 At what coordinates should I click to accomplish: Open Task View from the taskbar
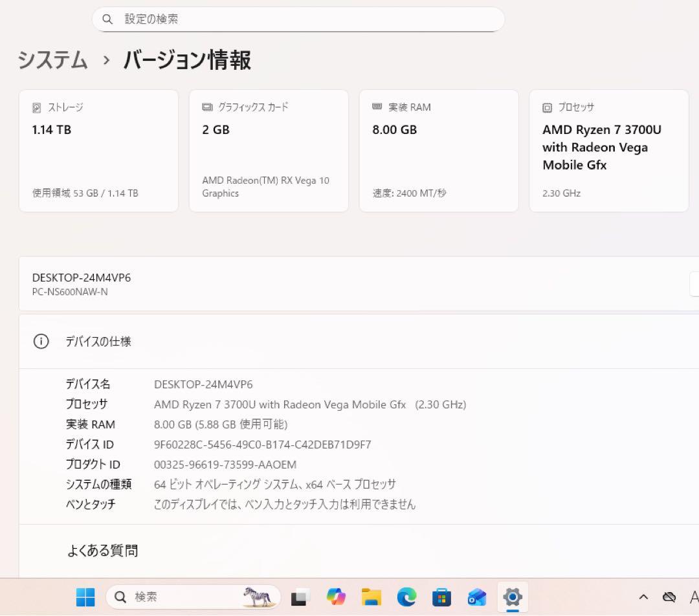[x=299, y=597]
